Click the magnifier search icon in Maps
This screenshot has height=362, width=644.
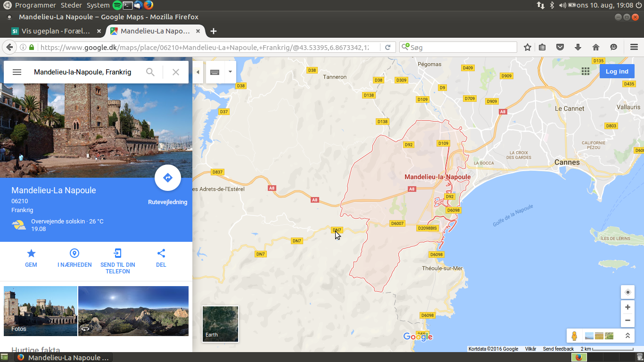click(x=150, y=72)
